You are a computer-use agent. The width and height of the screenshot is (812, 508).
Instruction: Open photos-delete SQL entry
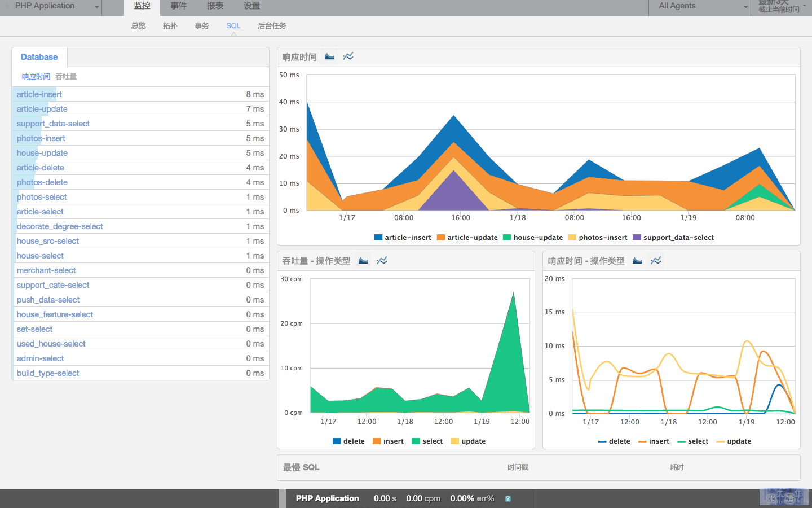(140, 182)
